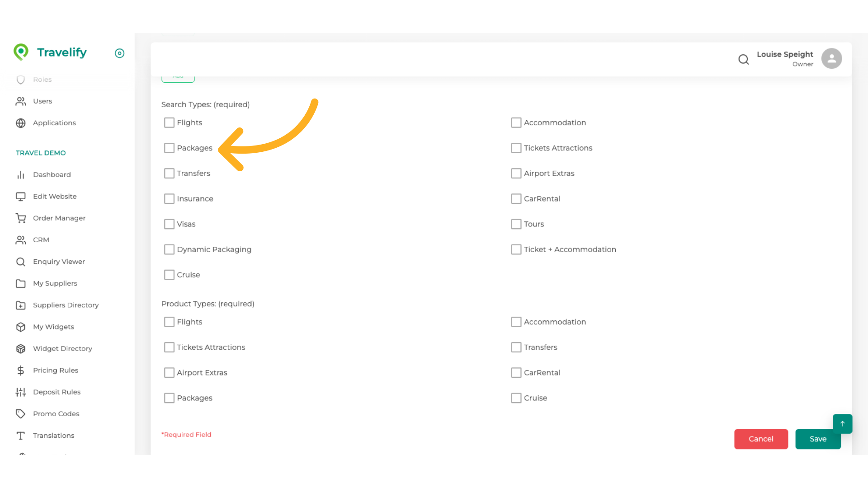
Task: Click the Promo Codes tag icon
Action: (21, 414)
